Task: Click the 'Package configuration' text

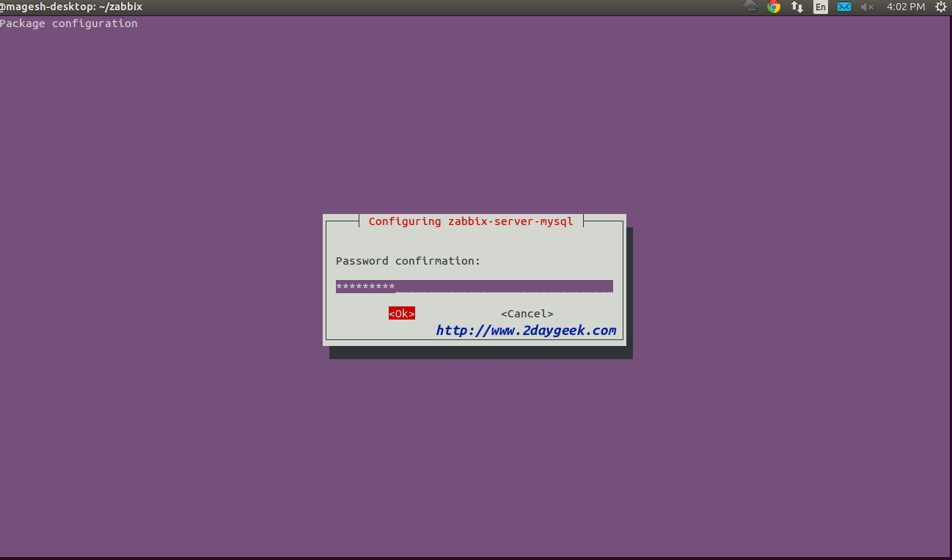Action: click(69, 23)
